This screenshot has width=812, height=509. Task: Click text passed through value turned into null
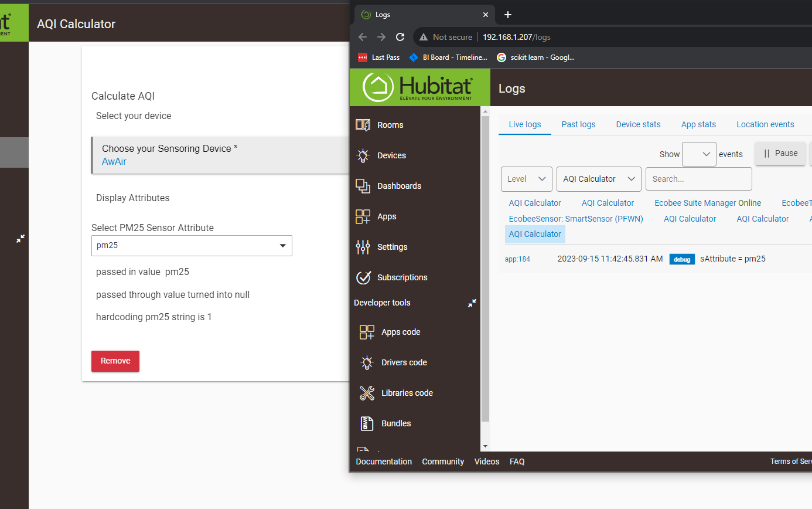point(173,294)
